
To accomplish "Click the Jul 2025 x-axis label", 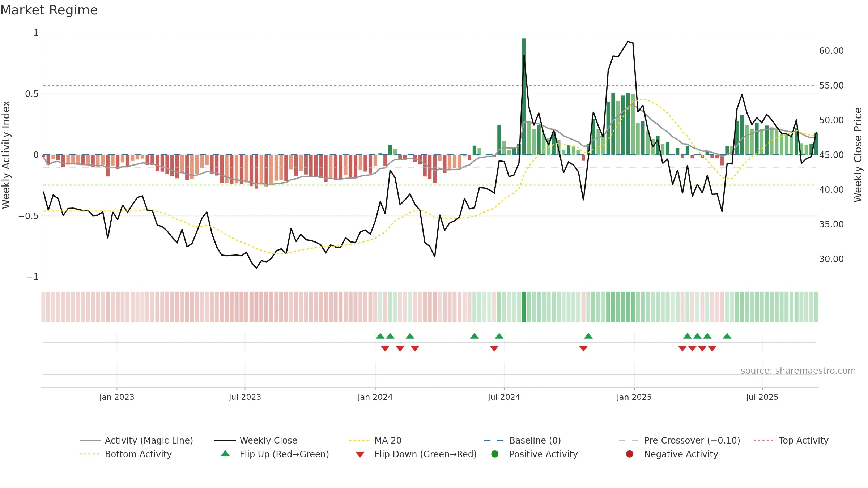I will 762,397.
